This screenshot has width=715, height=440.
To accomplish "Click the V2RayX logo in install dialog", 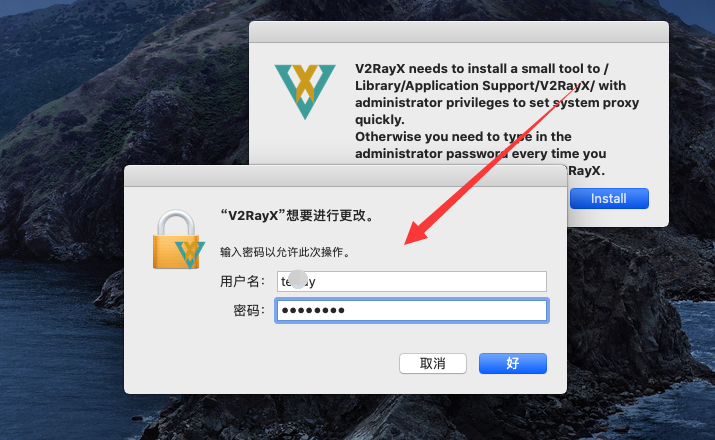I will (x=305, y=91).
